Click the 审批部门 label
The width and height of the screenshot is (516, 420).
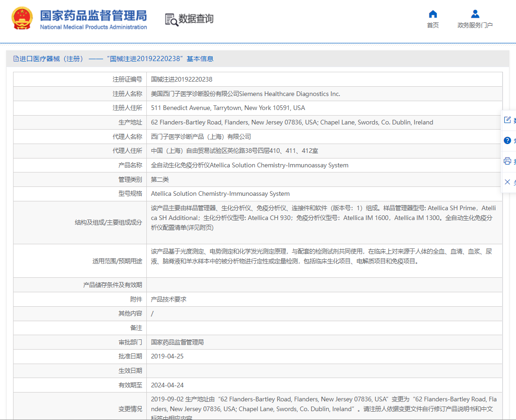131,342
